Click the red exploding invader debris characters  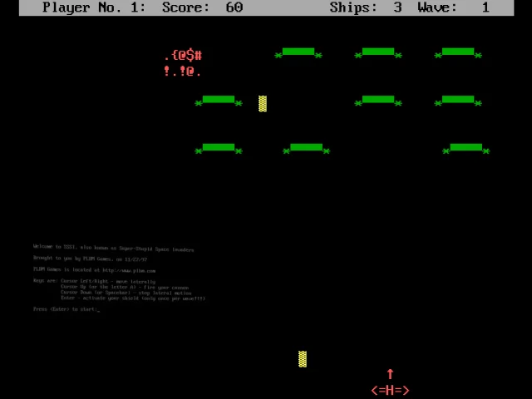click(183, 63)
